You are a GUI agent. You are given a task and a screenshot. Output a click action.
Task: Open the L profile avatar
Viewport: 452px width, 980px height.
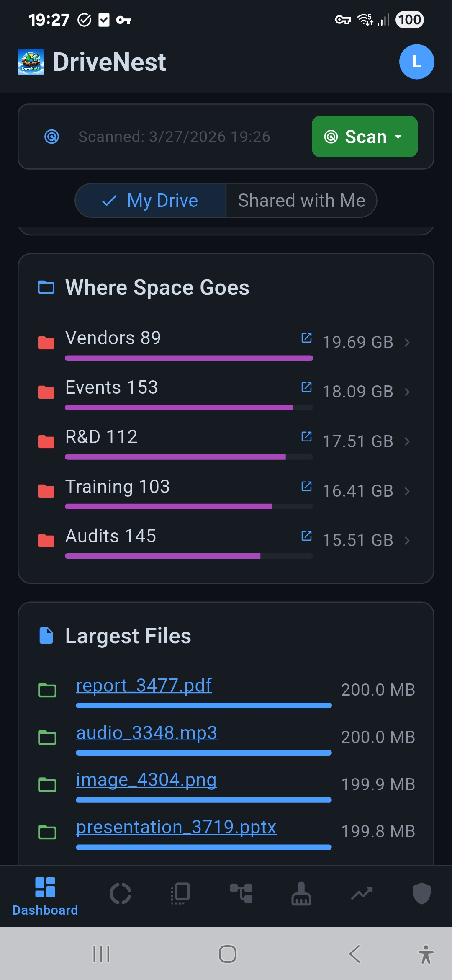click(416, 62)
